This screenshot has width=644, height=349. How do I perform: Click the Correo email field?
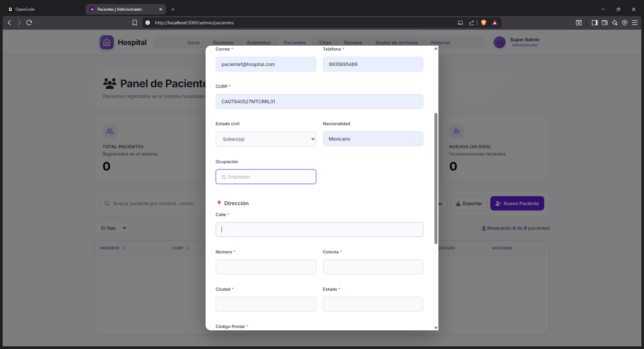pos(266,64)
